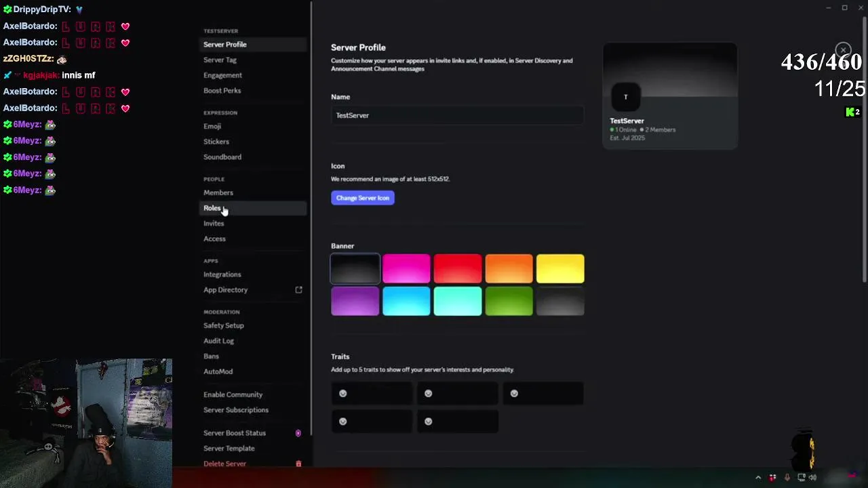The height and width of the screenshot is (488, 868).
Task: Open Safety Setup under Moderation
Action: coord(254,325)
